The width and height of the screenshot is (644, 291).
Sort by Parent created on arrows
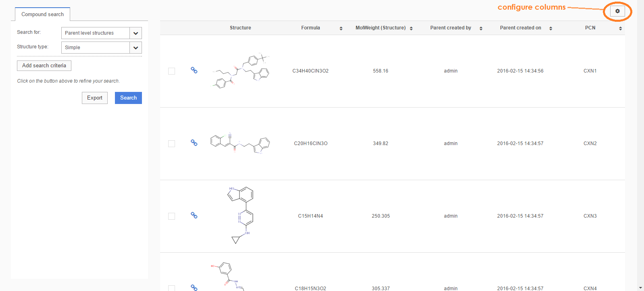(x=550, y=28)
